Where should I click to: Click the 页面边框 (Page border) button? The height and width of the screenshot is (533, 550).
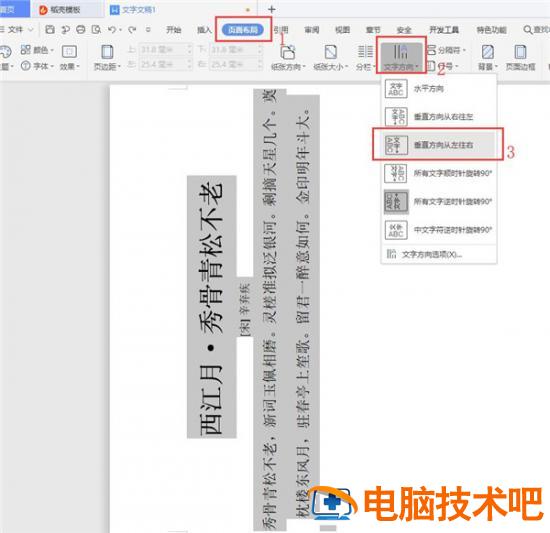tap(520, 57)
